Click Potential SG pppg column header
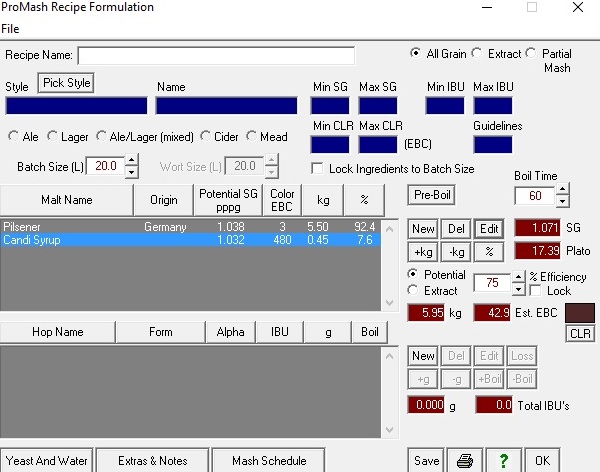Image resolution: width=600 pixels, height=472 pixels. [x=228, y=200]
